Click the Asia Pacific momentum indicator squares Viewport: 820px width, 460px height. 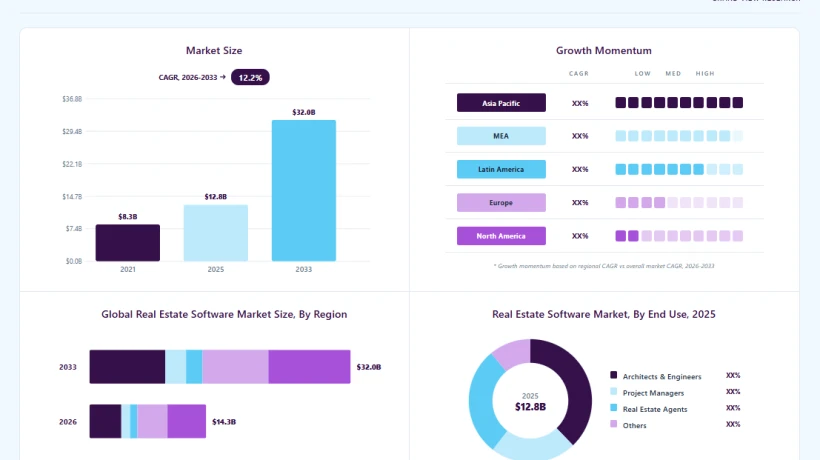pyautogui.click(x=679, y=103)
